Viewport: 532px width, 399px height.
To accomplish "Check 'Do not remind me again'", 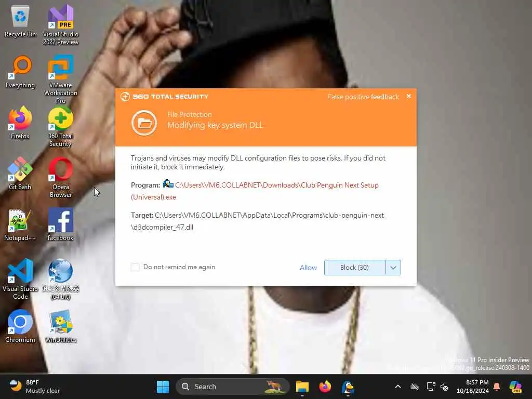I will pyautogui.click(x=135, y=267).
